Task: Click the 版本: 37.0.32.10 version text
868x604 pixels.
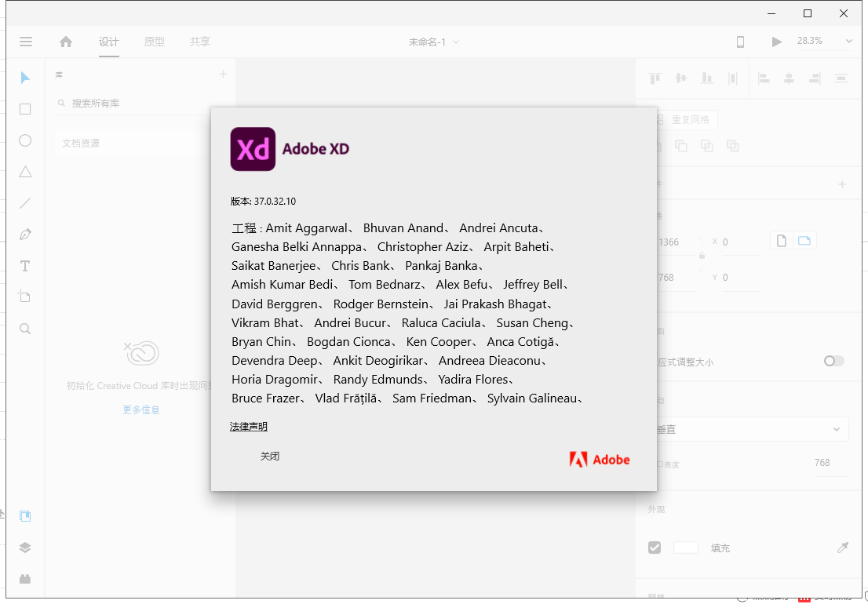Action: pos(263,202)
